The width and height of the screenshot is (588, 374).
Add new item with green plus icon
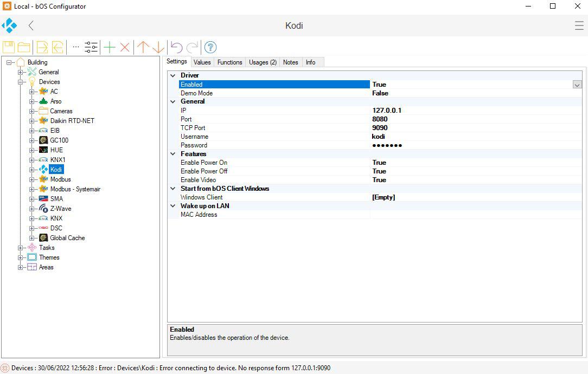tap(110, 47)
